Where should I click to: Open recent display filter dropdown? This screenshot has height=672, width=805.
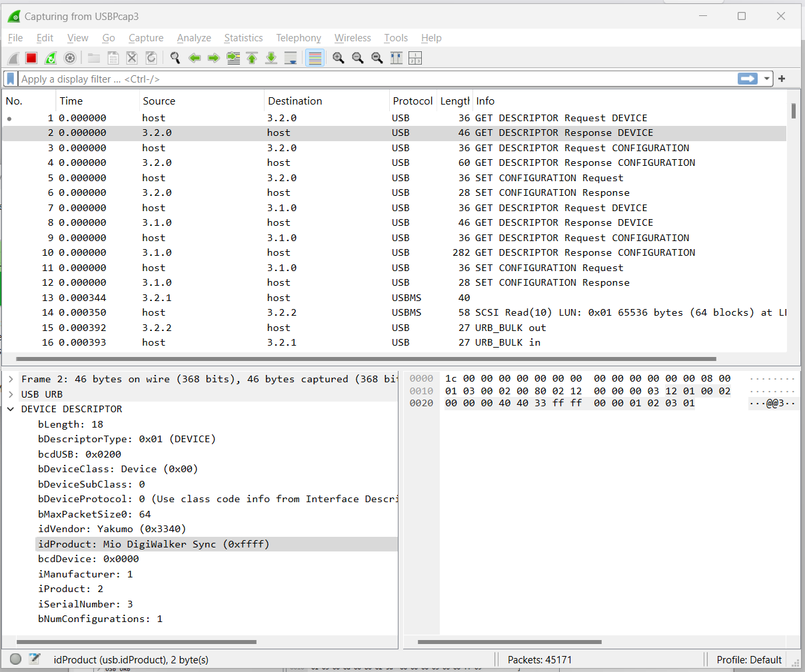pos(767,79)
